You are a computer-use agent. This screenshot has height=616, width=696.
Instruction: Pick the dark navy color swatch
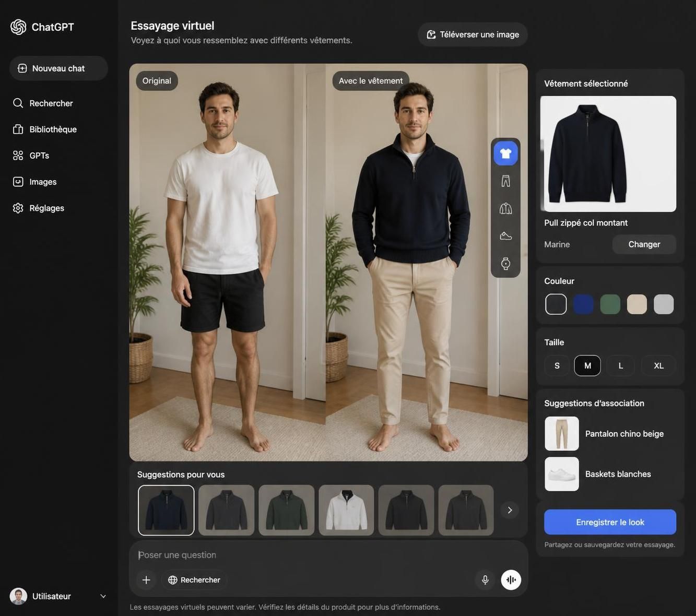point(556,304)
